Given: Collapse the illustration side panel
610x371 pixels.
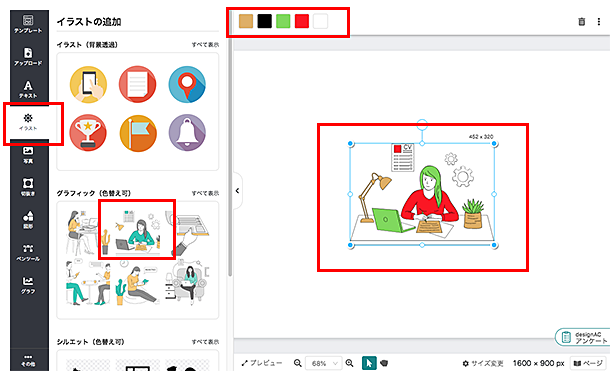Looking at the screenshot, I should click(x=237, y=191).
